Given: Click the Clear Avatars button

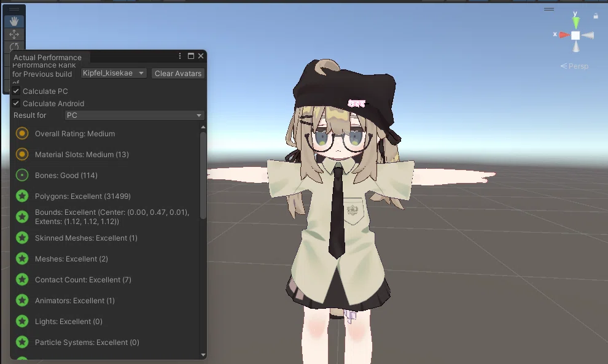Looking at the screenshot, I should tap(178, 73).
